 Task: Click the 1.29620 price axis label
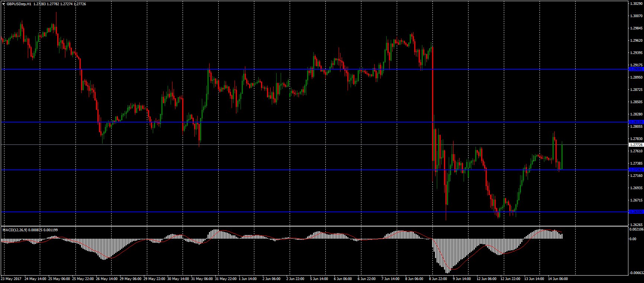[x=637, y=41]
